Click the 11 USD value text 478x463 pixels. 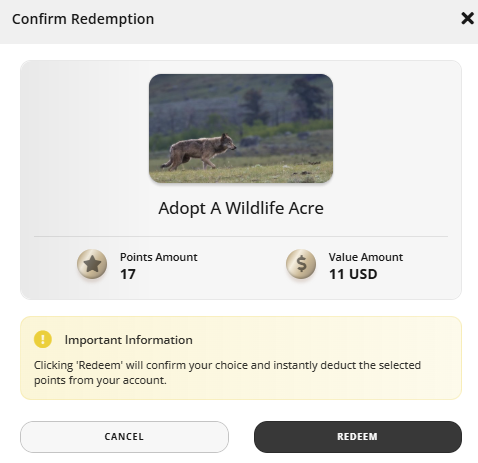(x=353, y=274)
